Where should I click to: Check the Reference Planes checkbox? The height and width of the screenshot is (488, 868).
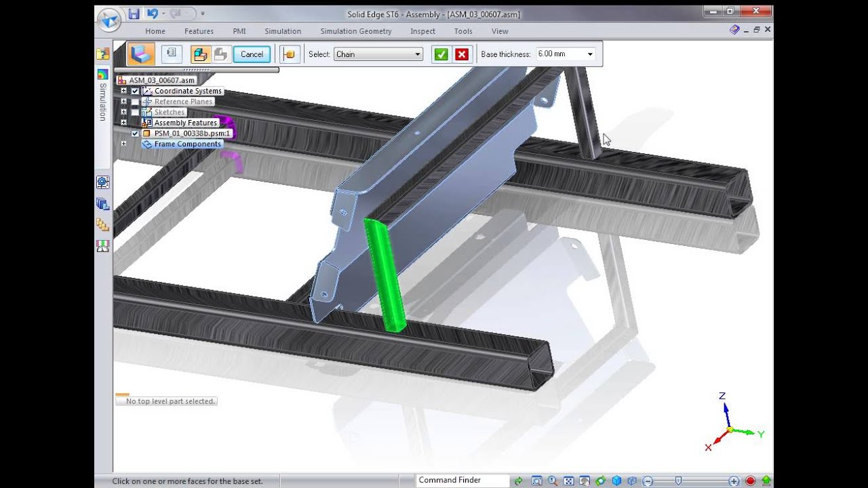pos(135,102)
